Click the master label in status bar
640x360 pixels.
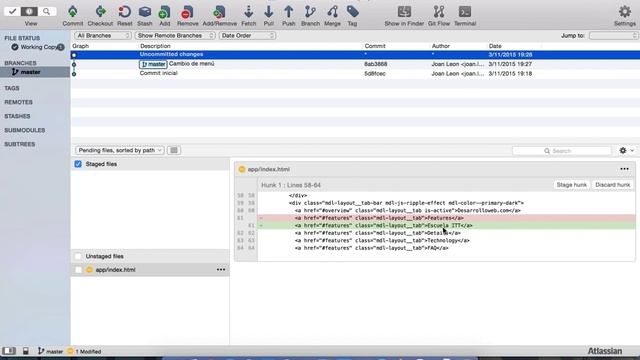[50, 351]
